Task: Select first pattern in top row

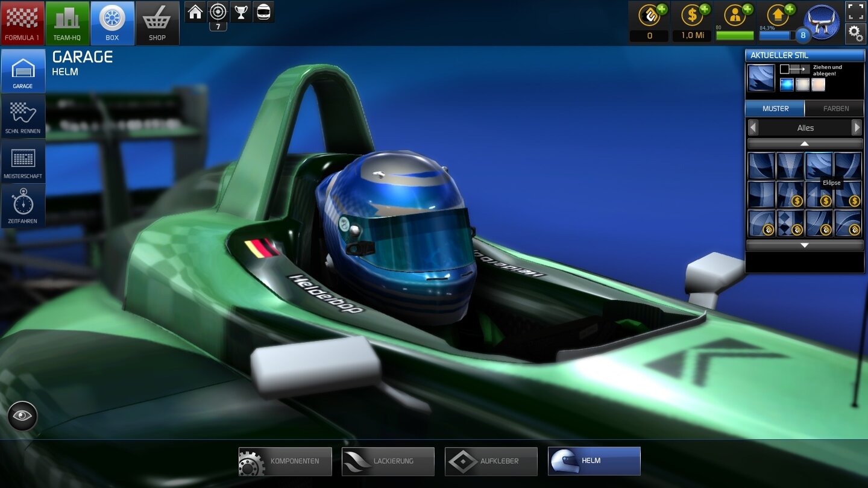Action: 761,166
